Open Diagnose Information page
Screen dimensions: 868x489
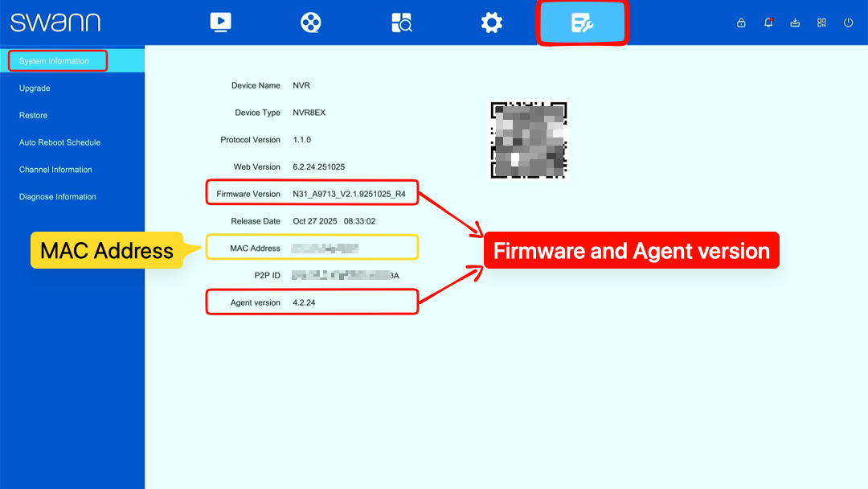pos(58,196)
